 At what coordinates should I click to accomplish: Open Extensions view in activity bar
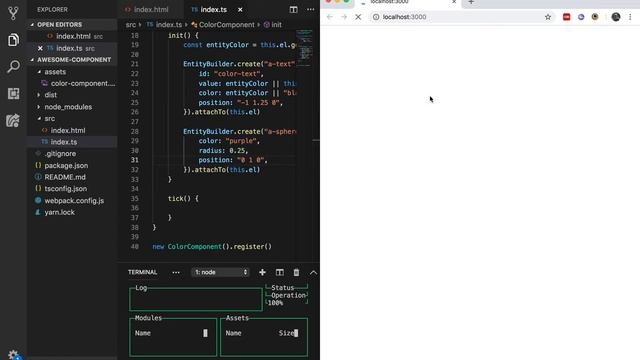coord(13,93)
